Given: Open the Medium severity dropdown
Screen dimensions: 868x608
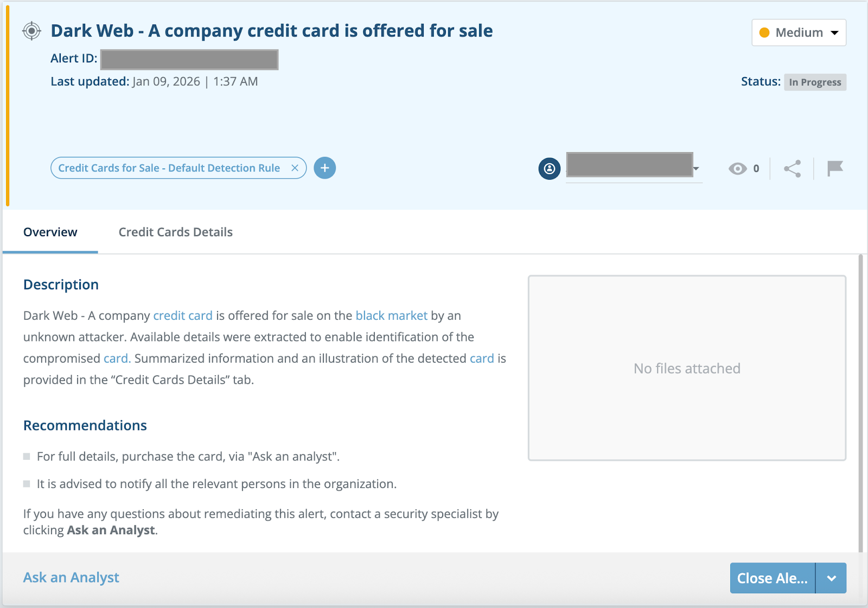Looking at the screenshot, I should coord(799,33).
